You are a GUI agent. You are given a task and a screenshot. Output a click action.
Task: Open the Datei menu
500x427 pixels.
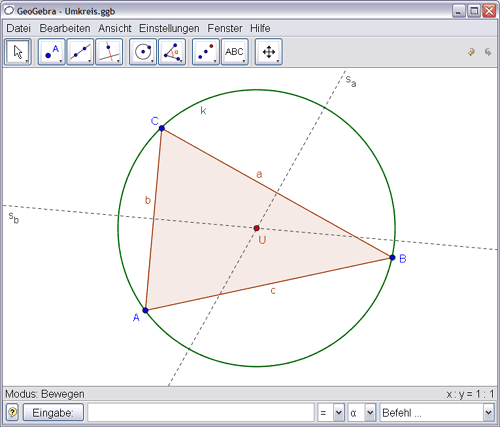coord(19,28)
